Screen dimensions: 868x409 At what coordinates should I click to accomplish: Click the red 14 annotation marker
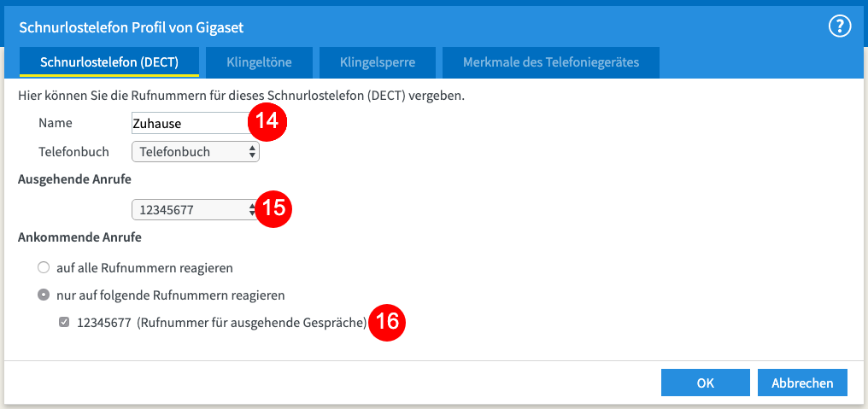coord(267,122)
